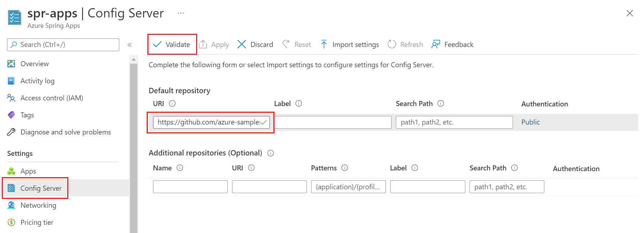Go to Networking in the sidebar
644x233 pixels.
38,205
